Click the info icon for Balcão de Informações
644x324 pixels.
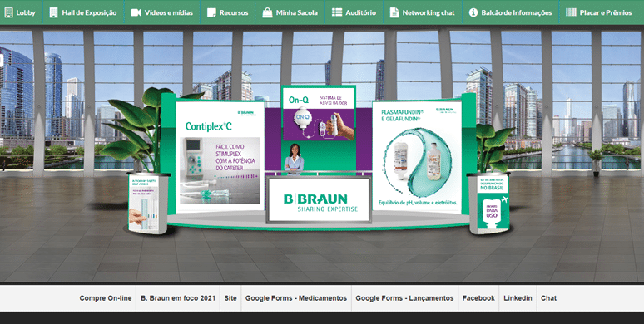point(473,12)
